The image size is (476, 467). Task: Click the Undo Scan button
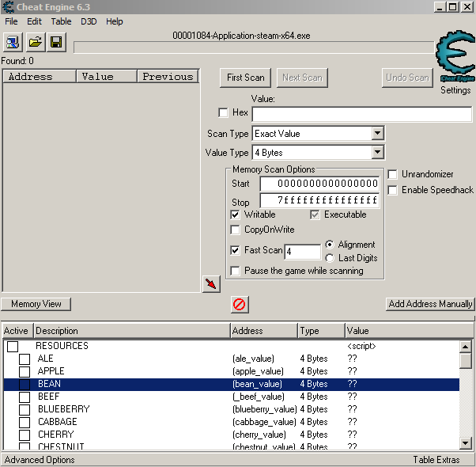407,78
